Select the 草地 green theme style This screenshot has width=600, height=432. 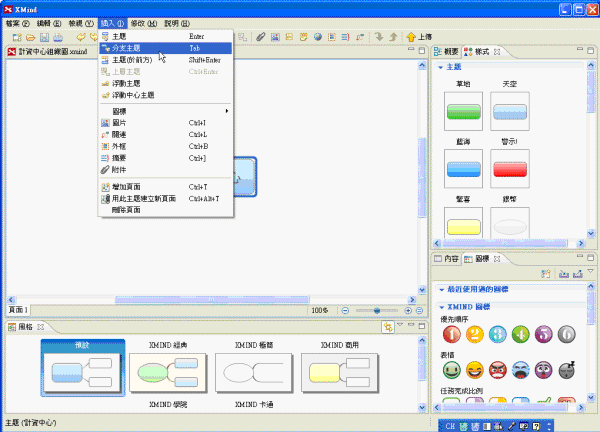coord(463,111)
